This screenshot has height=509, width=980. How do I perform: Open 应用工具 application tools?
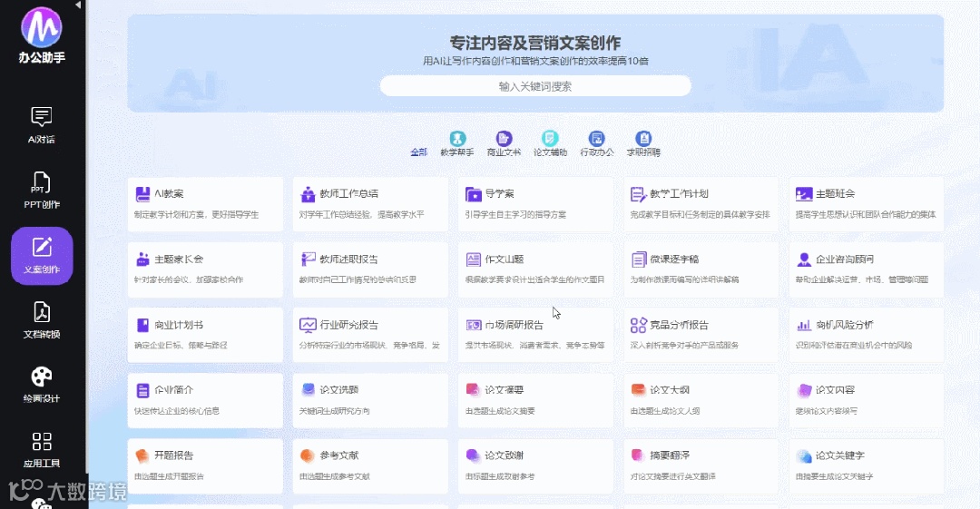click(x=41, y=450)
